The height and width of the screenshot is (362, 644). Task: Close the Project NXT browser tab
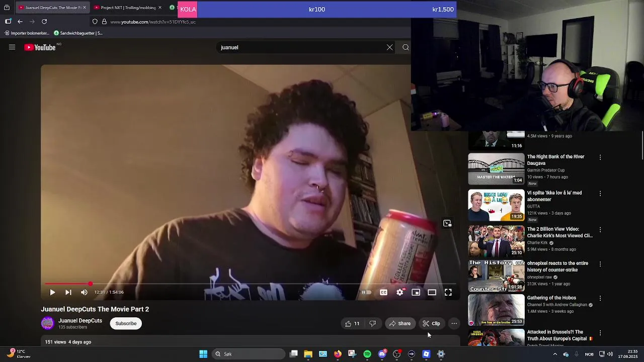coord(160,8)
